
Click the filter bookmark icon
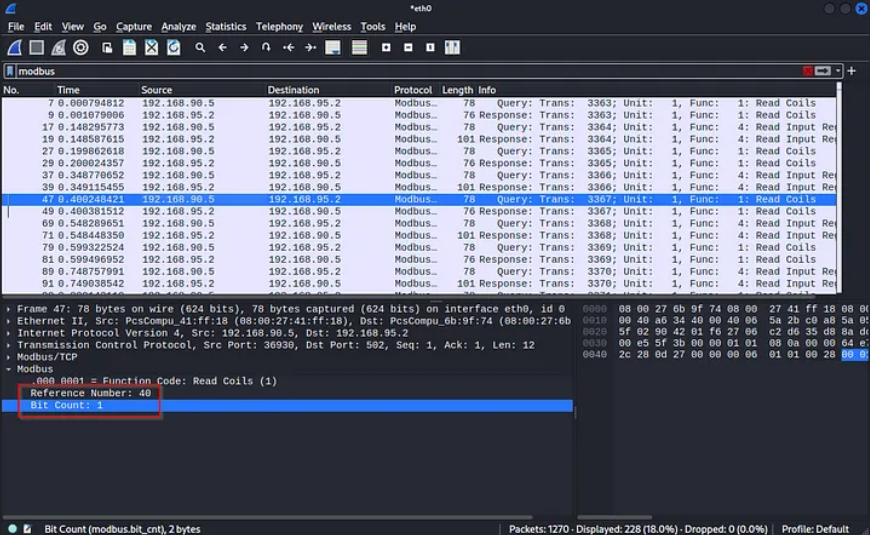pos(10,71)
